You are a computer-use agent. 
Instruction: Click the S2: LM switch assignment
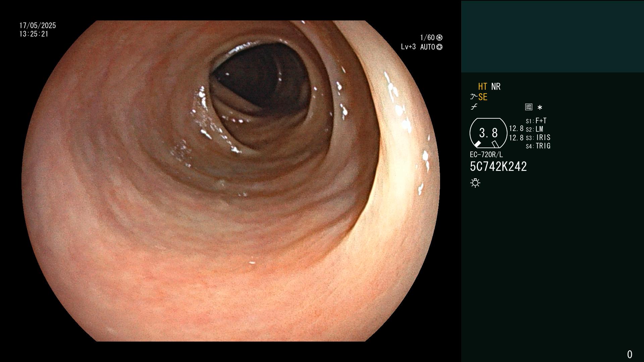pyautogui.click(x=535, y=129)
